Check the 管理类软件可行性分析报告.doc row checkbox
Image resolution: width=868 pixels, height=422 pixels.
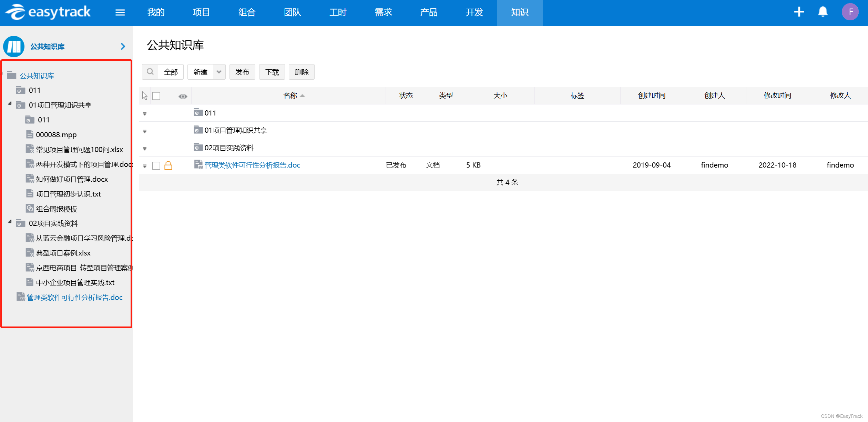pyautogui.click(x=156, y=165)
